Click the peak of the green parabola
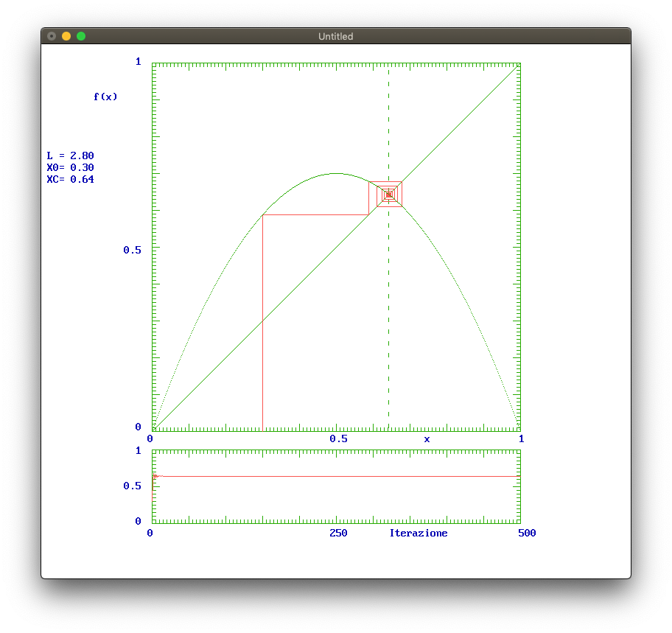Screen dimensions: 672x633 pyautogui.click(x=337, y=174)
